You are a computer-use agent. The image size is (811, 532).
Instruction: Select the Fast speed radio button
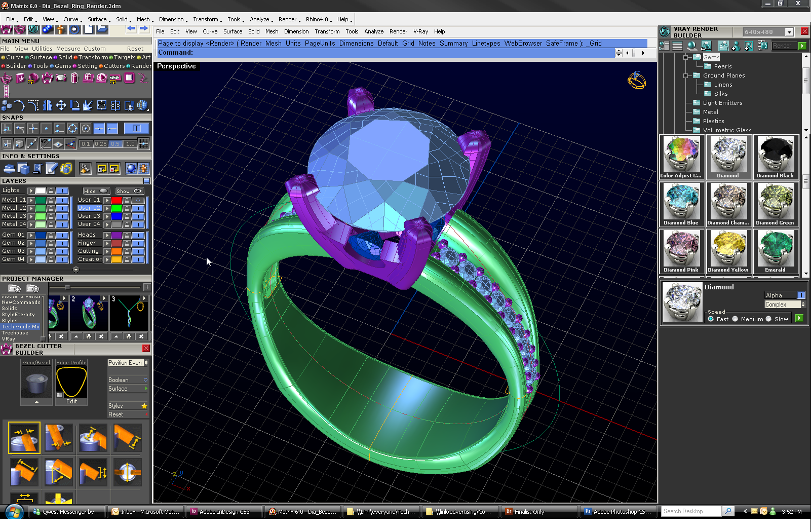[711, 319]
